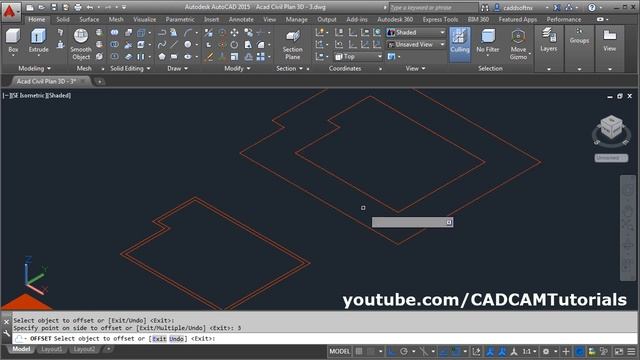640x360 pixels.
Task: Open annotation scale 1:1 dropdown
Action: coord(529,351)
